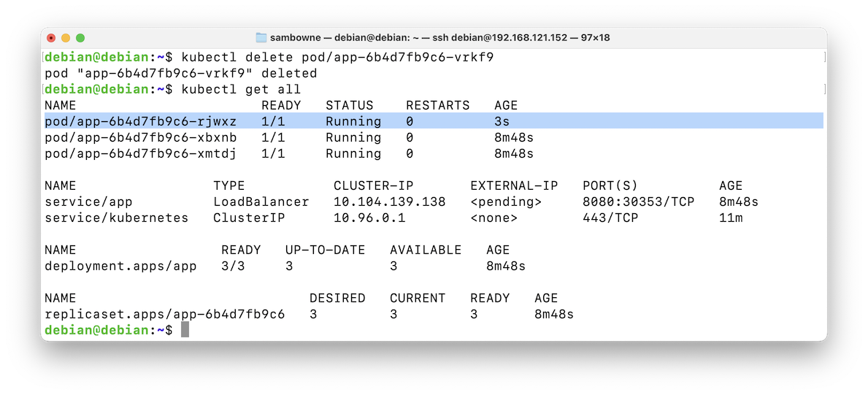Maximize the window using the green button
868x395 pixels.
[80, 38]
